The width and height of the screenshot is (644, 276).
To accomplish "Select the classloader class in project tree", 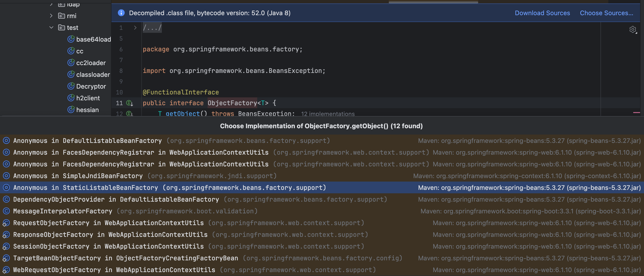I will click(x=93, y=75).
